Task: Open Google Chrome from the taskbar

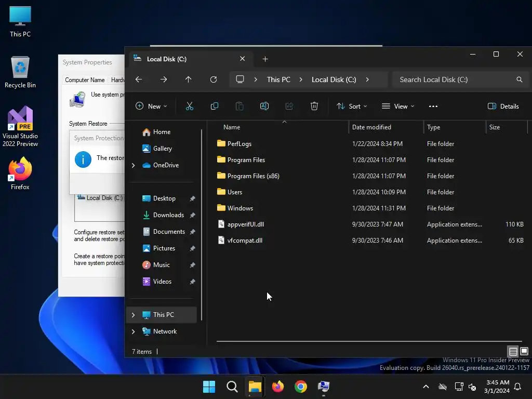Action: pyautogui.click(x=301, y=387)
